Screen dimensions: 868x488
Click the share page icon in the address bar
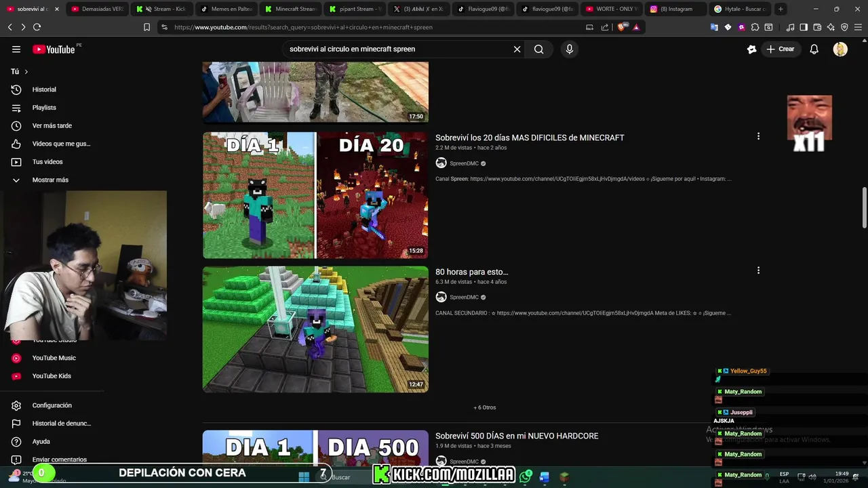tap(605, 27)
